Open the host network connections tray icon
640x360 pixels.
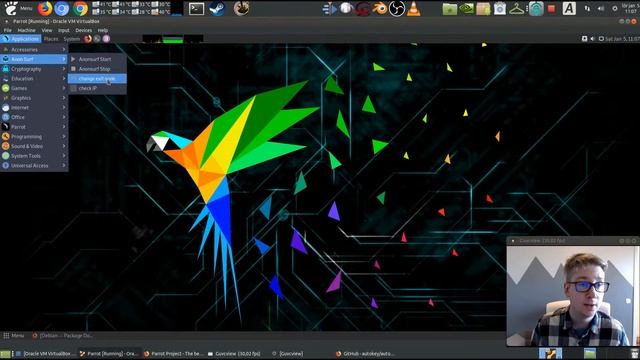587,9
